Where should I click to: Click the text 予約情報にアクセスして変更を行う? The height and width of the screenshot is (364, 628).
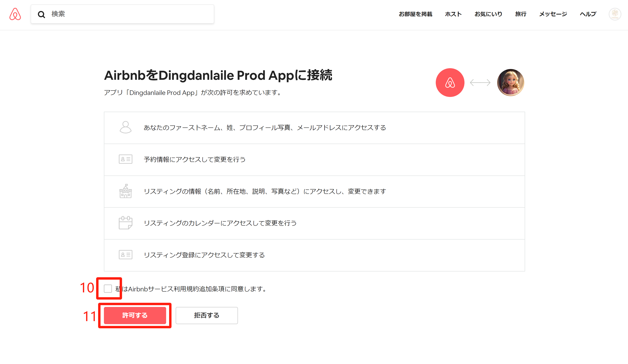pyautogui.click(x=195, y=159)
